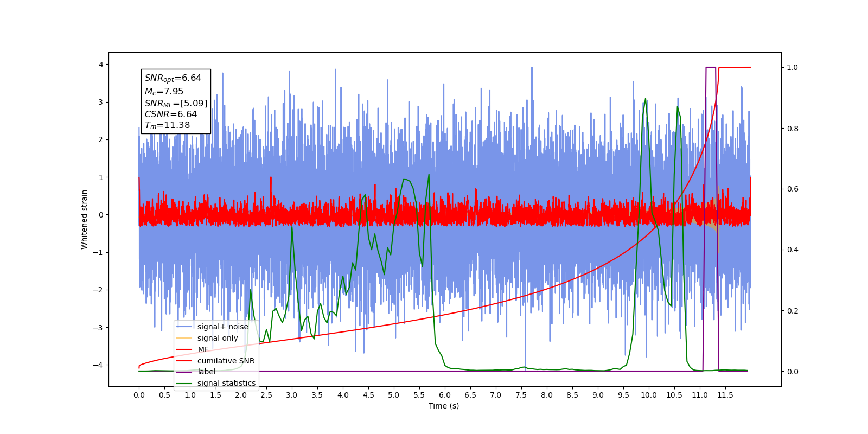Click the right y-axis tick label 0.4
Screen dimensions: 868x434
coord(793,250)
